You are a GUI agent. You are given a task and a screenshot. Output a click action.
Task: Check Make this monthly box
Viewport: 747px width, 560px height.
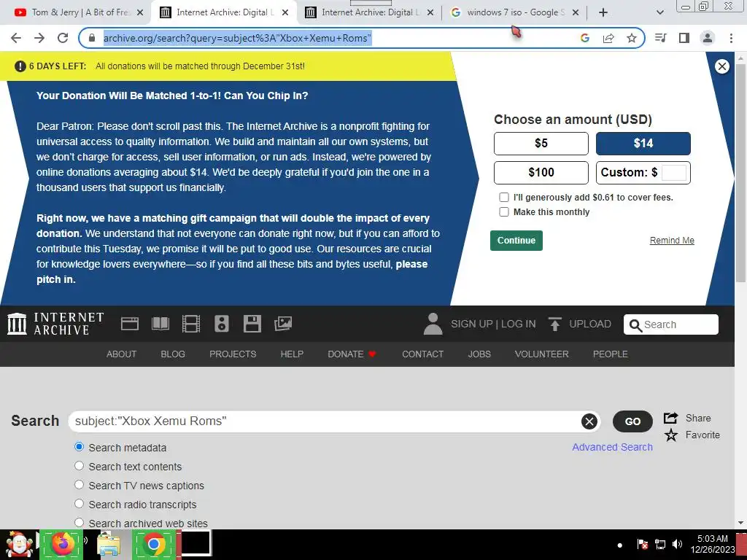tap(504, 212)
